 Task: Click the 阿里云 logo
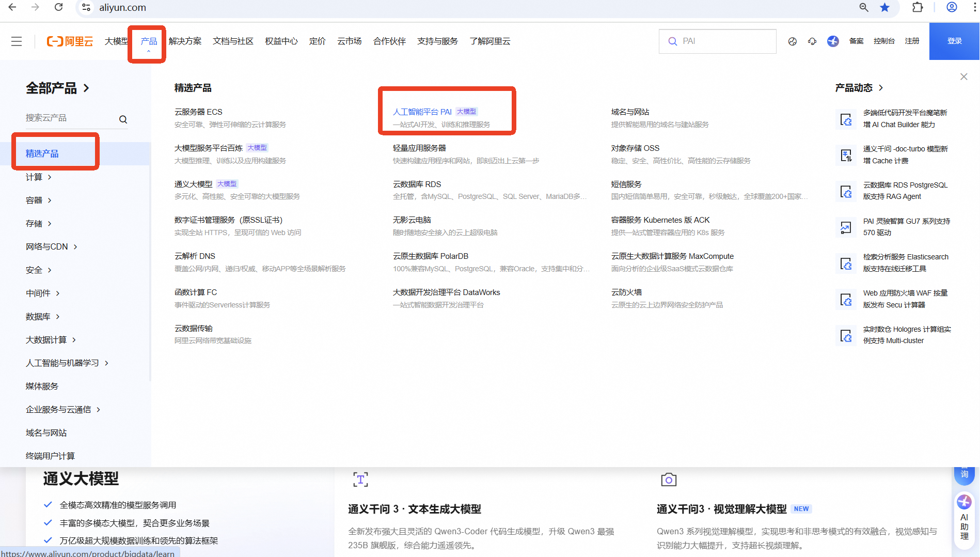coord(70,41)
